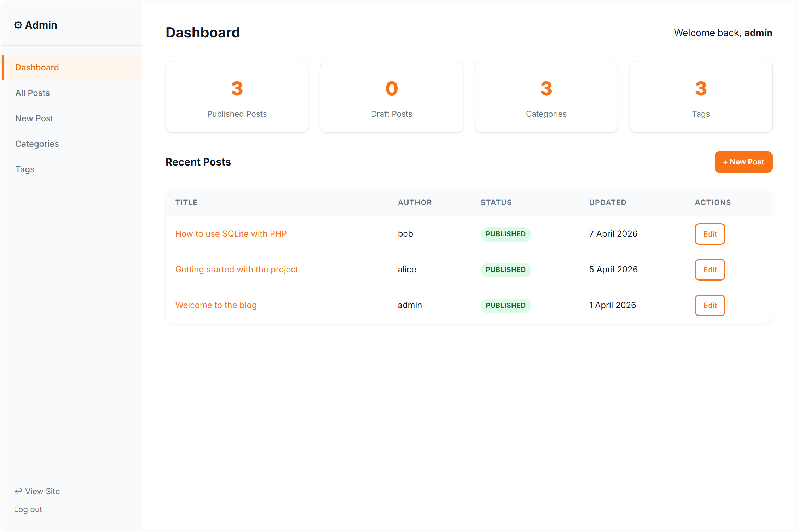The width and height of the screenshot is (798, 532).
Task: Click the View Site link
Action: pyautogui.click(x=42, y=491)
